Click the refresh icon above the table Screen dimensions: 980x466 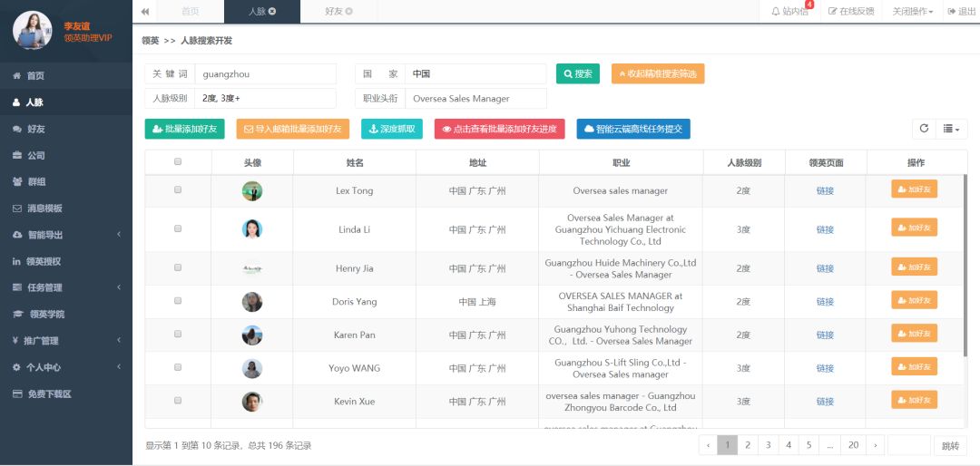[x=924, y=129]
